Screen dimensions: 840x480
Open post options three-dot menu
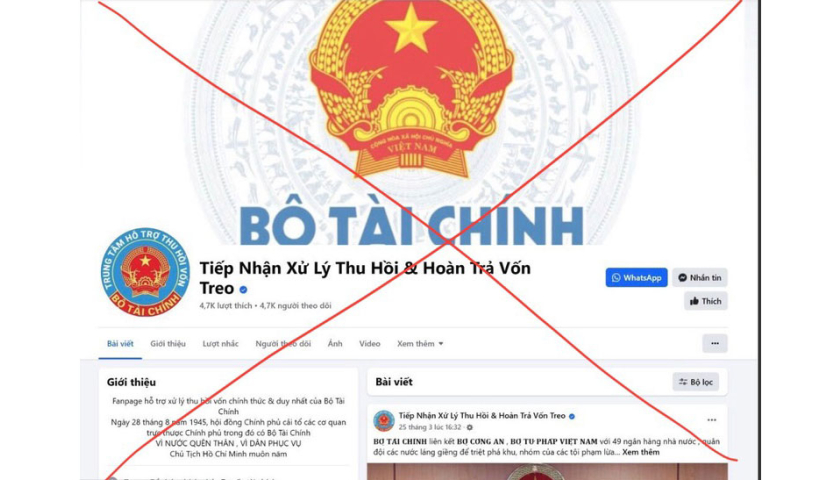click(x=711, y=420)
